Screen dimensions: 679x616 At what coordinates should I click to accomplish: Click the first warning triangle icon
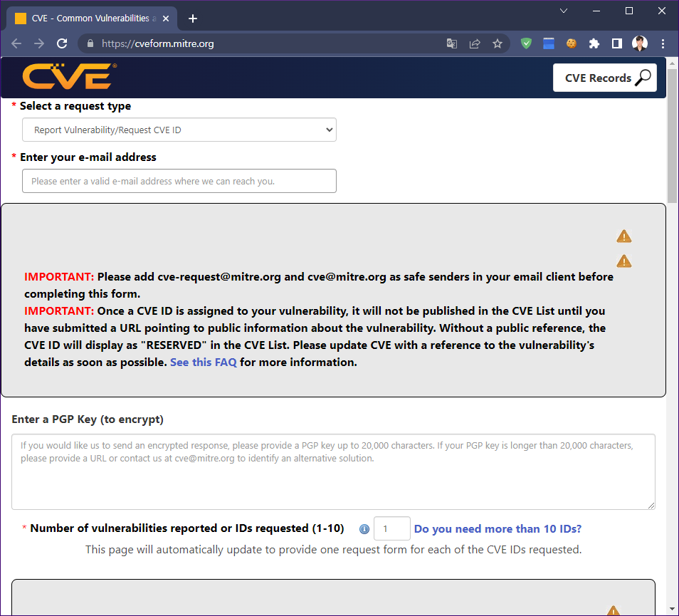click(x=623, y=236)
